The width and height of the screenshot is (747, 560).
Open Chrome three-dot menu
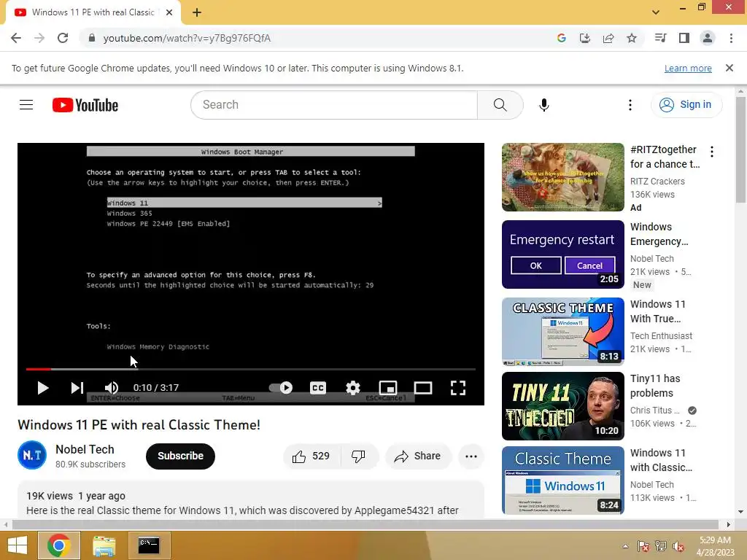click(x=731, y=38)
